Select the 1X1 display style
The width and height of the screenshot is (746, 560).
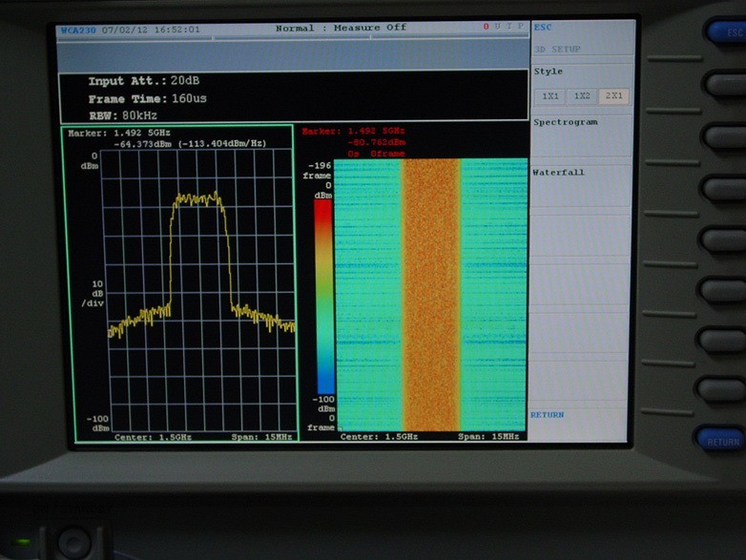550,96
